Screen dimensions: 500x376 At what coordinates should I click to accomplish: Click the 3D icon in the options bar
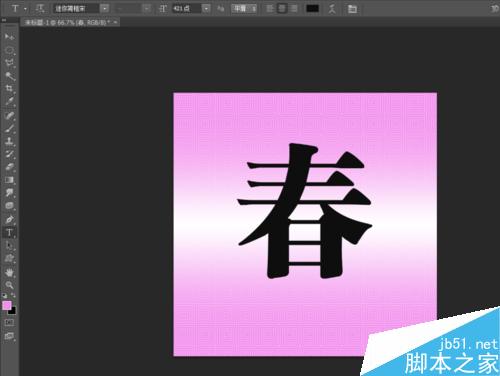coord(495,9)
